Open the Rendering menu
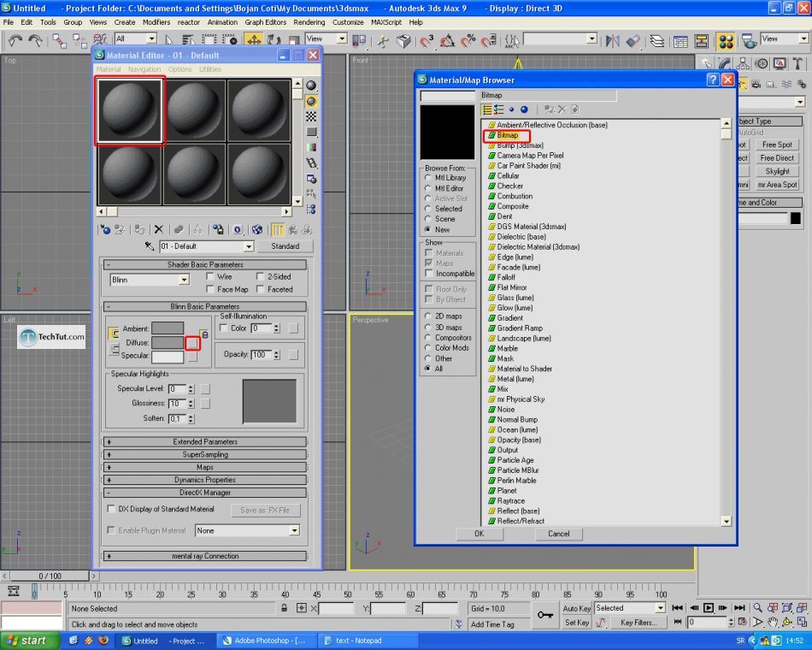 point(309,22)
